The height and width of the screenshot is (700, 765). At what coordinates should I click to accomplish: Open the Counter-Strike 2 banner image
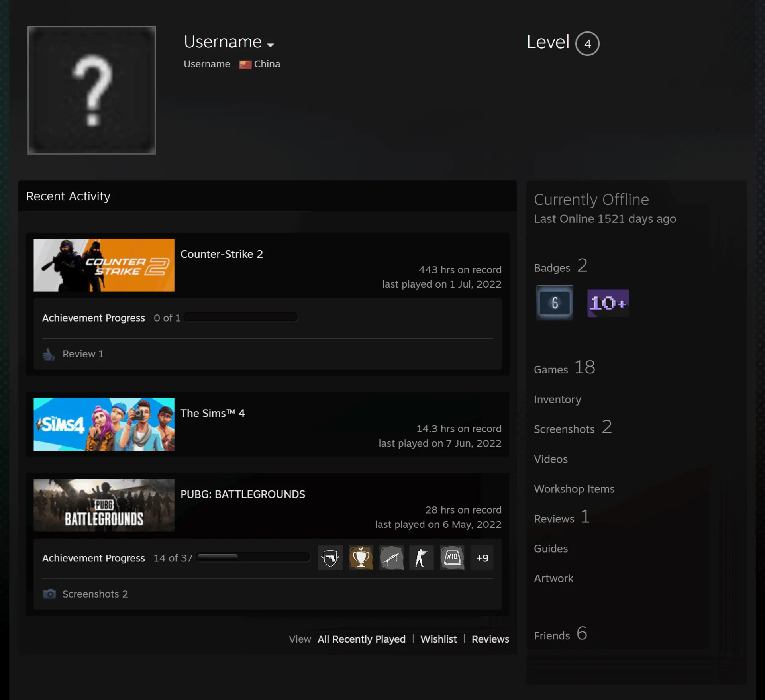[104, 265]
